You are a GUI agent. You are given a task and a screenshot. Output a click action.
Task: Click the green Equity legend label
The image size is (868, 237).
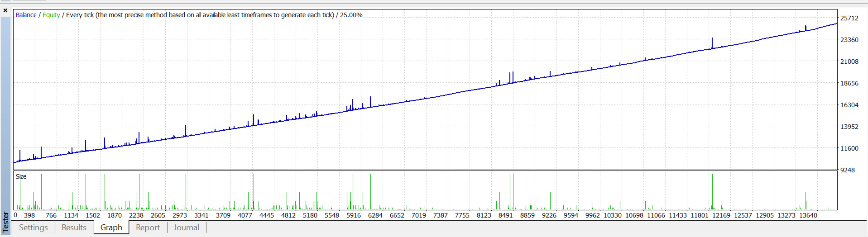point(51,15)
